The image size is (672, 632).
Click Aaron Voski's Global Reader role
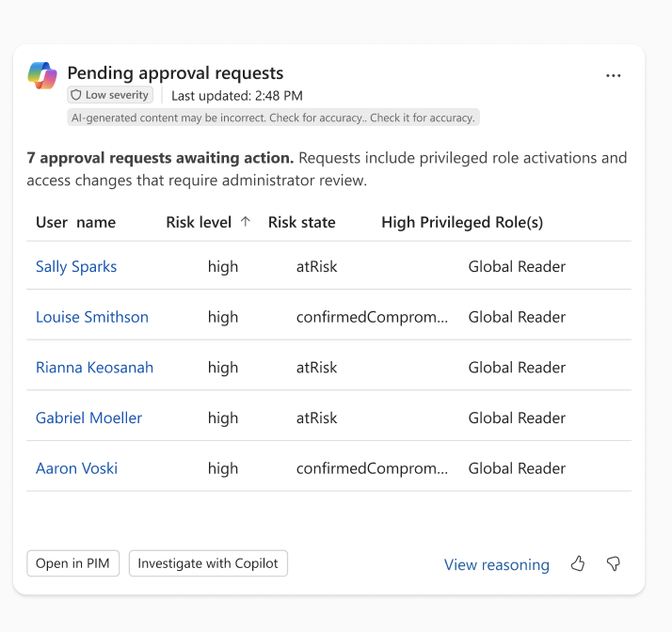(x=517, y=468)
